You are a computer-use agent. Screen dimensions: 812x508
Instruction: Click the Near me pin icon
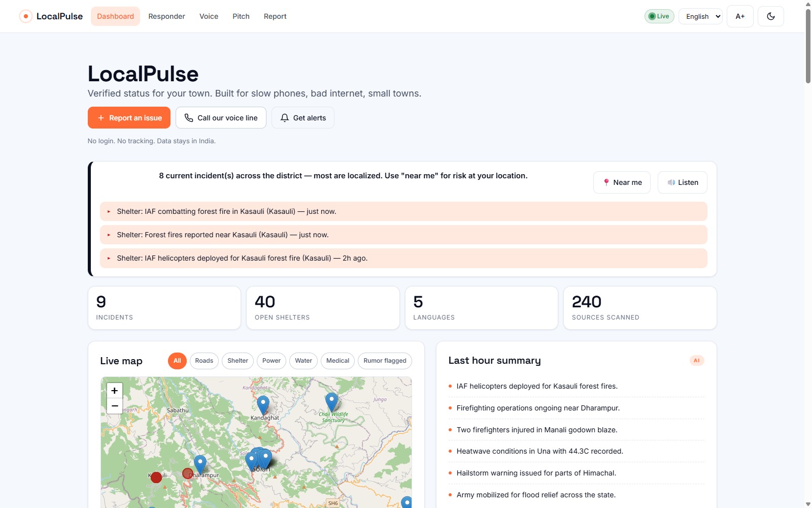pyautogui.click(x=606, y=182)
